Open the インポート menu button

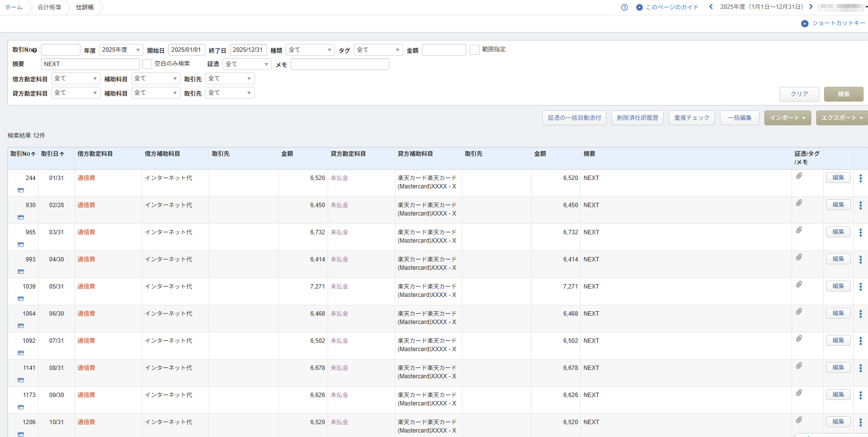(788, 118)
